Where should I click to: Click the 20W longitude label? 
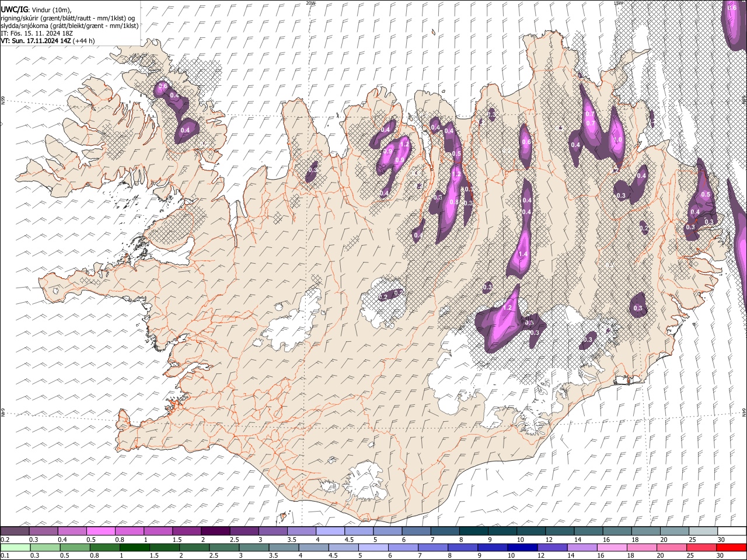[x=310, y=3]
